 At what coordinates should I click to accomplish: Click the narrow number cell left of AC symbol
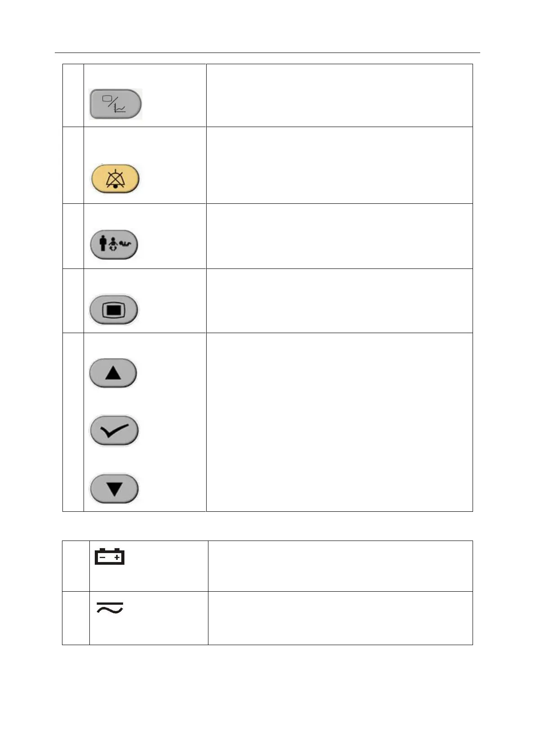[x=76, y=618]
